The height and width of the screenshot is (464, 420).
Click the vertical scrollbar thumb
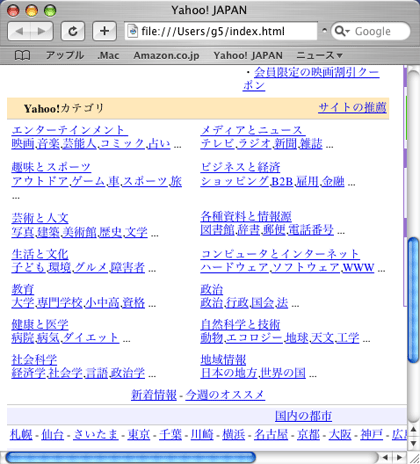click(x=413, y=300)
